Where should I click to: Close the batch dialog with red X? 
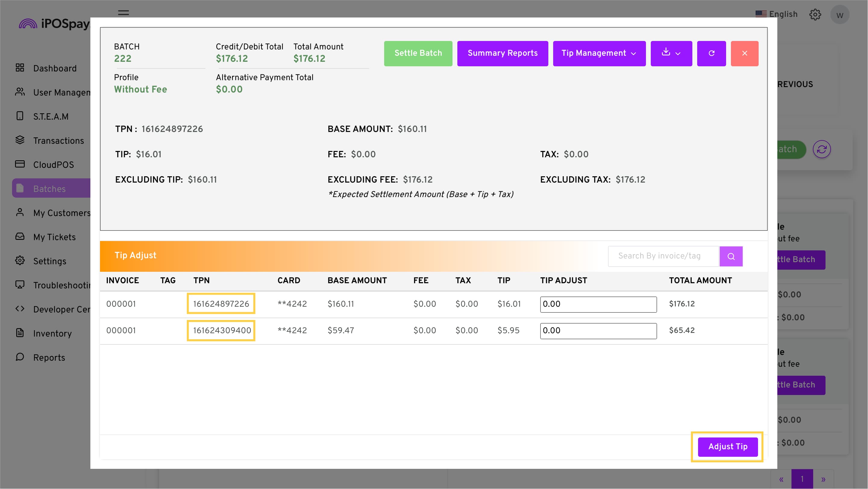745,54
